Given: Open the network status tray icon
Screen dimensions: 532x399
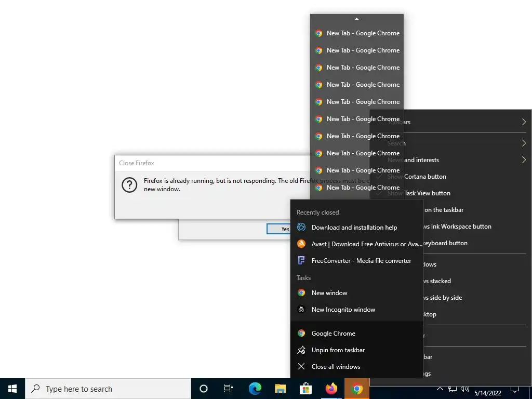Looking at the screenshot, I should click(453, 389).
